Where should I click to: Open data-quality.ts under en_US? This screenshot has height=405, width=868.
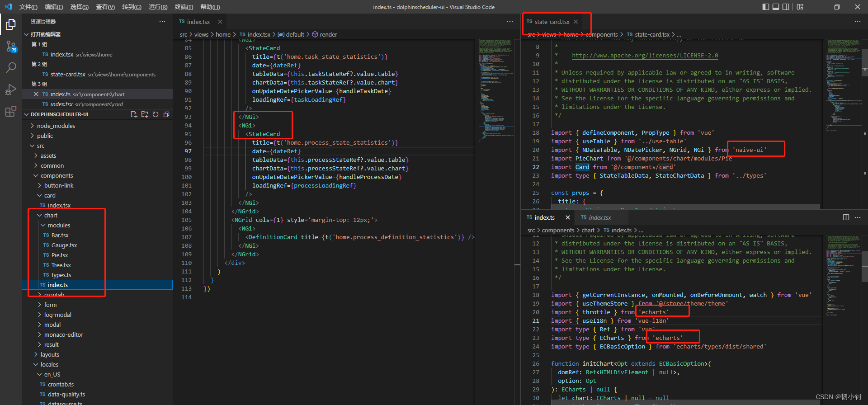[x=66, y=394]
